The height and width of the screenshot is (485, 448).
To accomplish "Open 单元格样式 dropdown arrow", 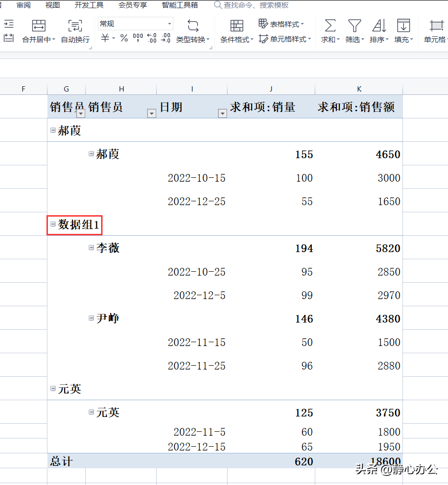I will point(309,39).
